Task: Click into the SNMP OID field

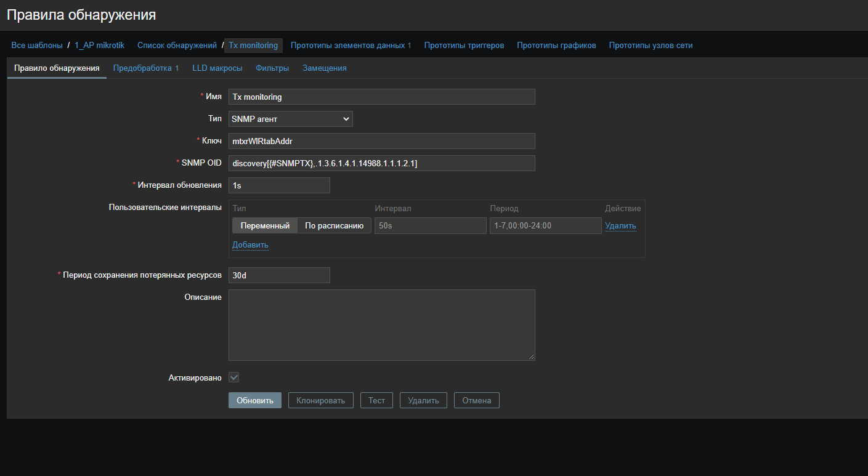Action: pyautogui.click(x=381, y=163)
